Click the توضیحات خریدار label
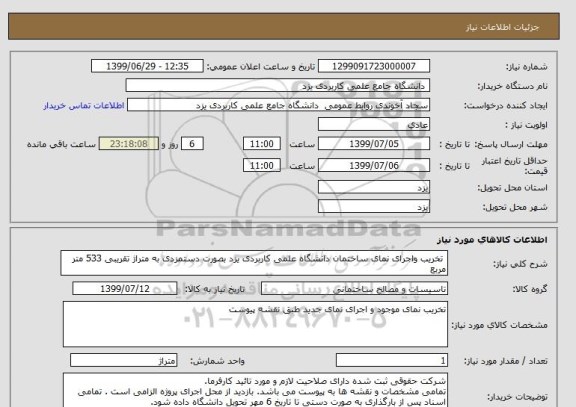576x407 pixels. (517, 397)
